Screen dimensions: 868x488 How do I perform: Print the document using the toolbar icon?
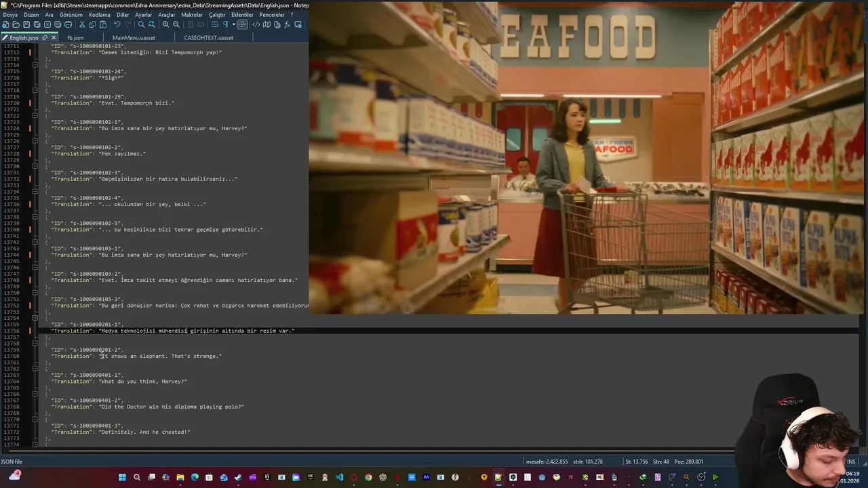tap(68, 24)
